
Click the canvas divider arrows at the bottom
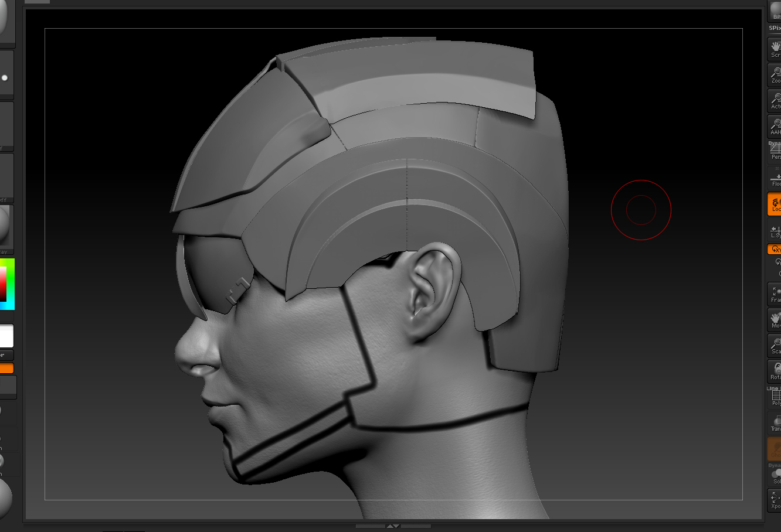[392, 526]
